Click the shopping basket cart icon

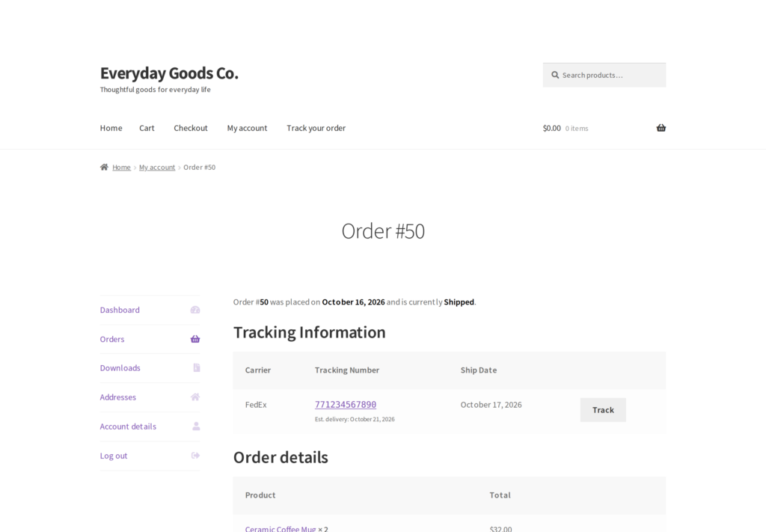pyautogui.click(x=661, y=128)
